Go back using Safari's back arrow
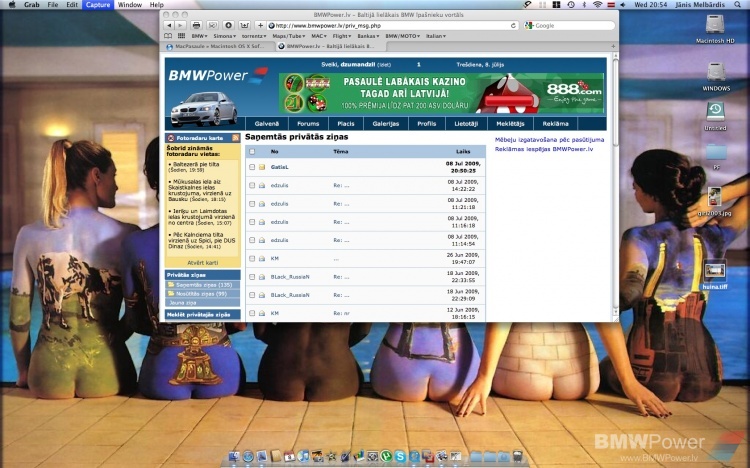Image resolution: width=750 pixels, height=468 pixels. coord(168,25)
